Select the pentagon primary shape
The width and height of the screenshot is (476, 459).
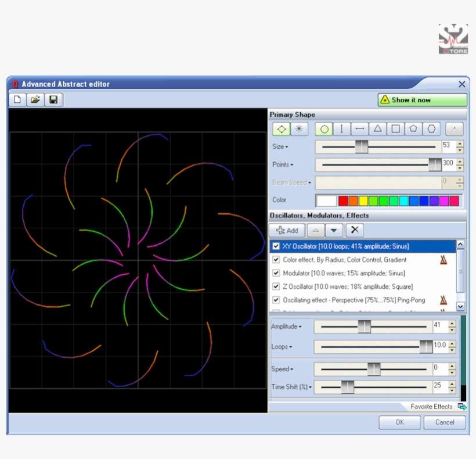(x=413, y=129)
